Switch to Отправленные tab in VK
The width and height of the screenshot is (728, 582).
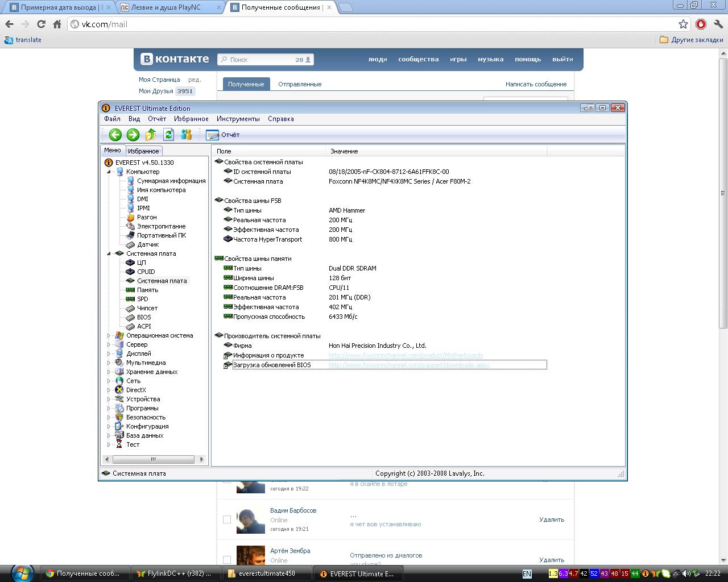point(300,84)
